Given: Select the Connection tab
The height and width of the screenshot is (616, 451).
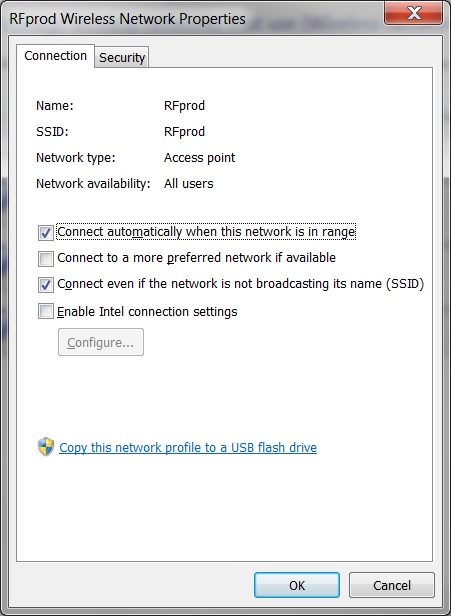Looking at the screenshot, I should coord(55,56).
